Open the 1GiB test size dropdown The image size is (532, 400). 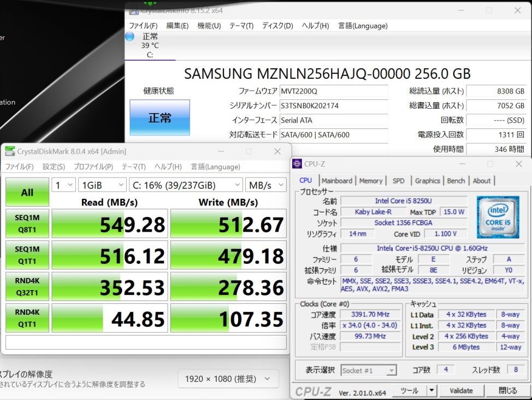coord(102,185)
